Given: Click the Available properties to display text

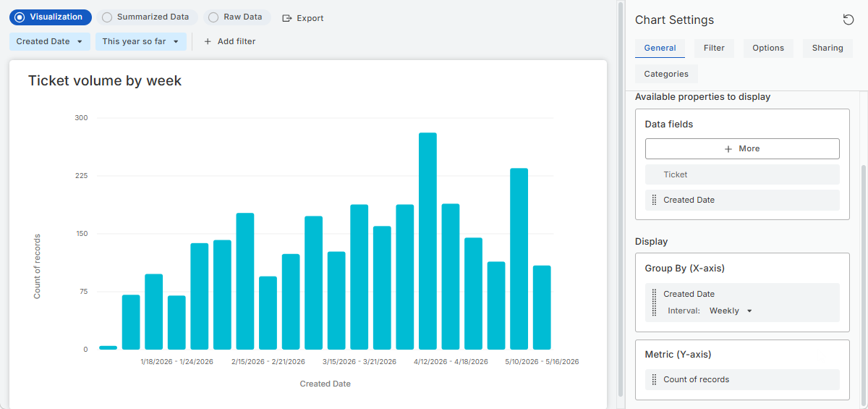Looking at the screenshot, I should click(x=702, y=96).
